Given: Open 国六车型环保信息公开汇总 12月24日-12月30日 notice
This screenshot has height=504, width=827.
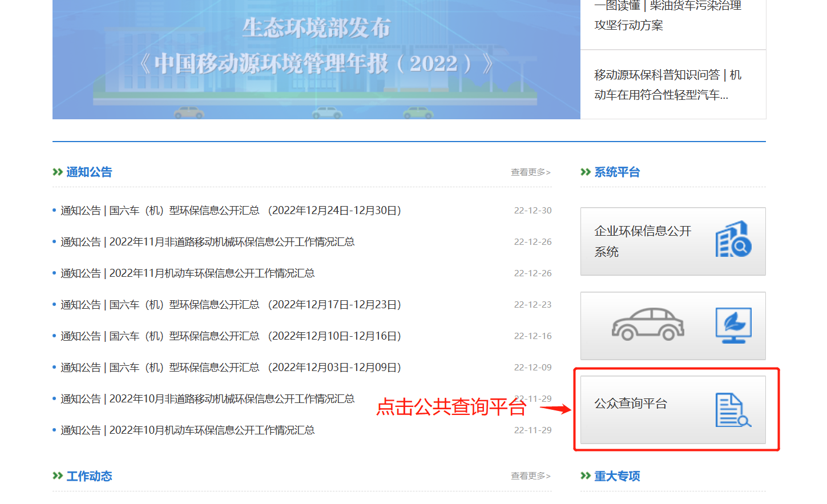Looking at the screenshot, I should 231,210.
